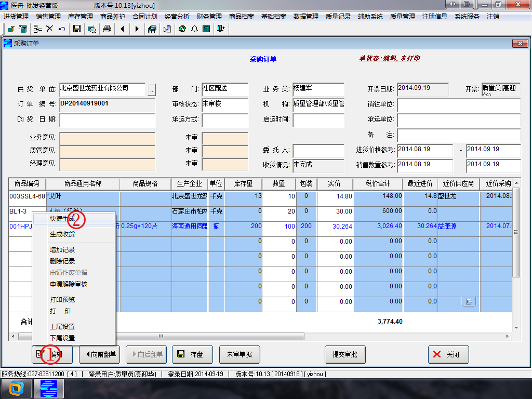Click the 提交审批 button
The image size is (532, 399).
[x=345, y=354]
